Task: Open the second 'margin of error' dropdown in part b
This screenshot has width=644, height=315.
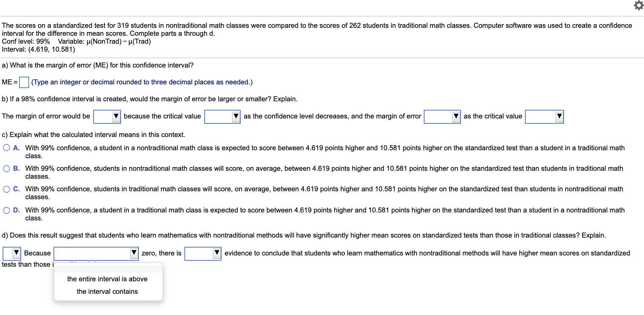Action: coord(456,116)
